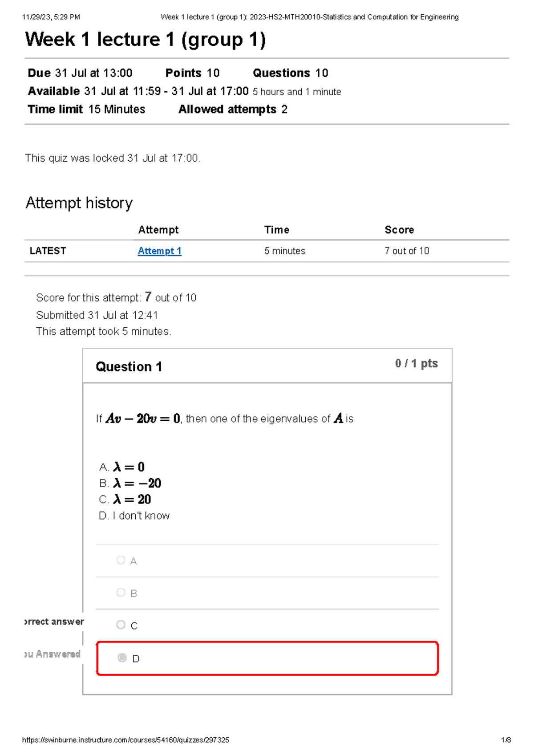Select radio button B for Question 1
The width and height of the screenshot is (534, 756).
(x=121, y=593)
